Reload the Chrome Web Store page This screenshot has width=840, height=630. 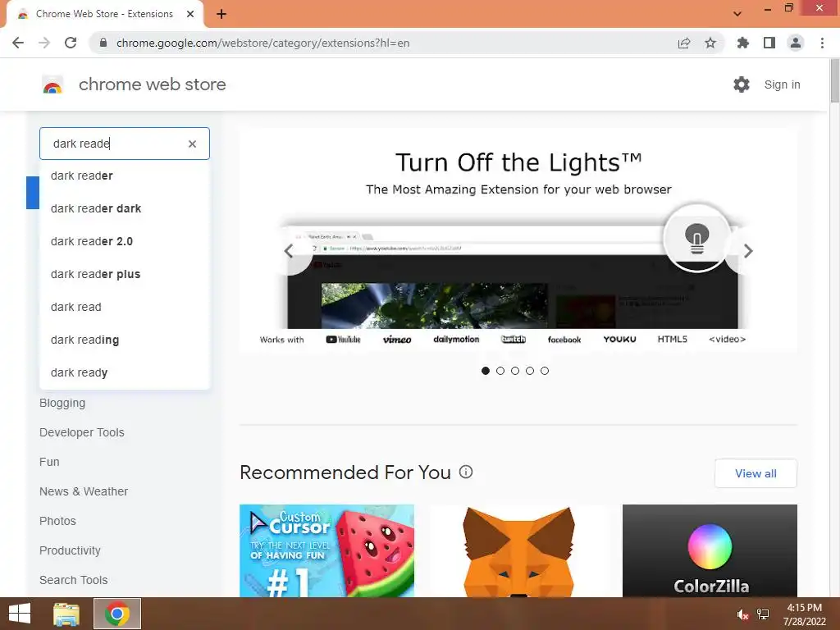71,43
